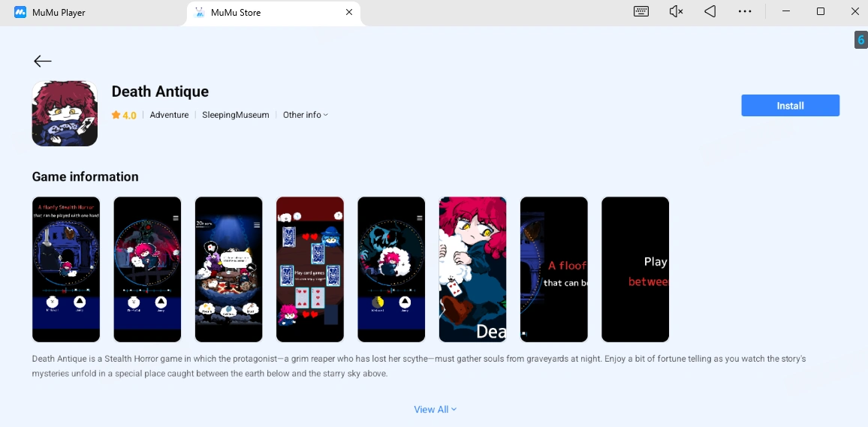868x427 pixels.
Task: Open the screenshot reading 'Play between'
Action: [635, 269]
